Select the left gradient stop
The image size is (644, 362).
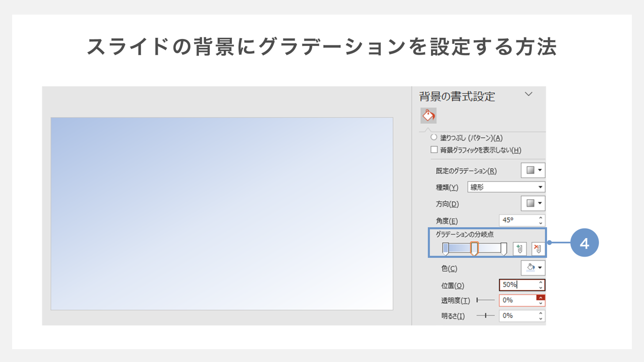click(x=445, y=249)
